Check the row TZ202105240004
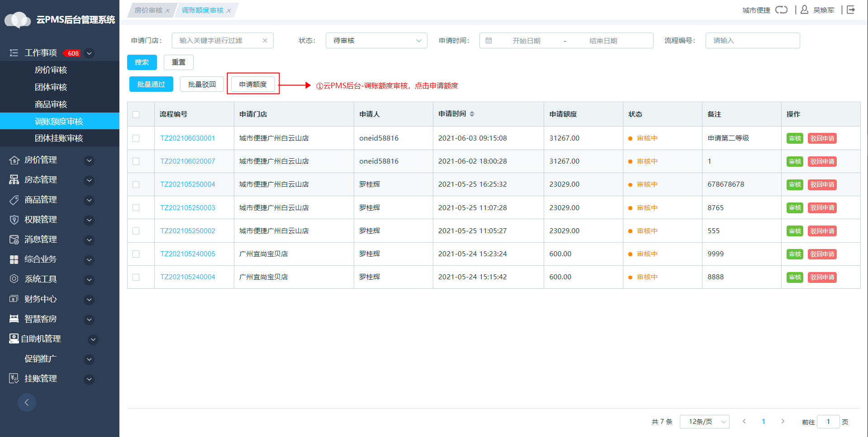This screenshot has width=868, height=437. pyautogui.click(x=136, y=277)
